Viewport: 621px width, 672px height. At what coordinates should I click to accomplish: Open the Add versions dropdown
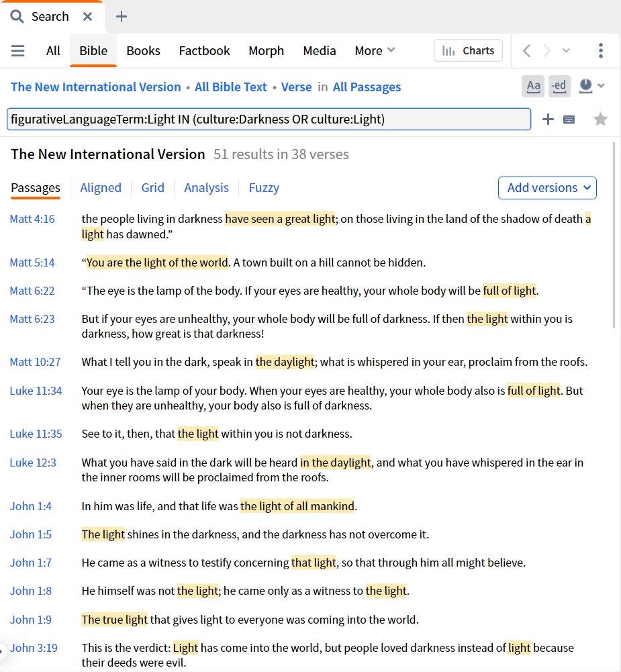tap(546, 188)
